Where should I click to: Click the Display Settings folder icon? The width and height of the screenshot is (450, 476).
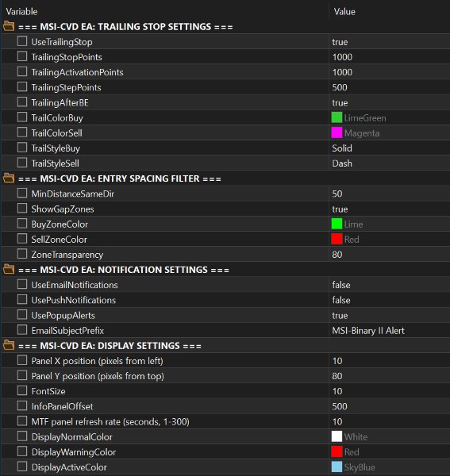9,345
